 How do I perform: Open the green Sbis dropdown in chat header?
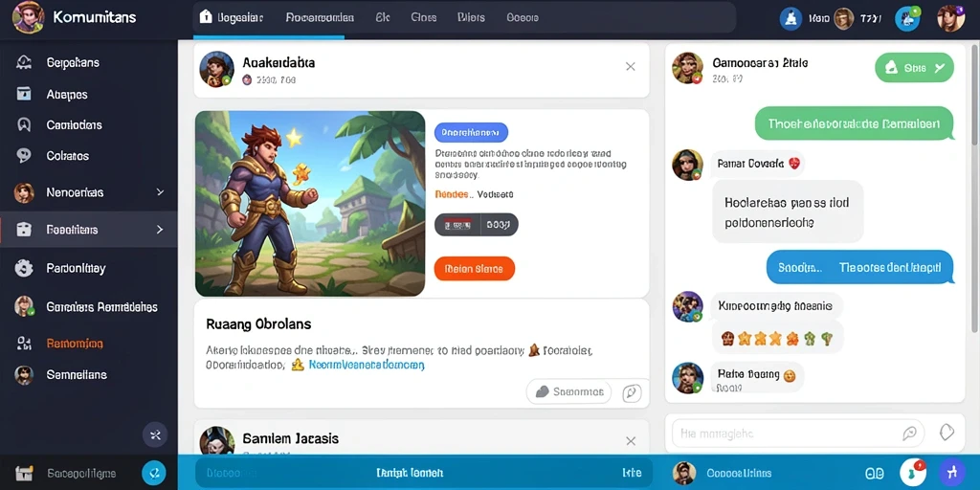[914, 68]
